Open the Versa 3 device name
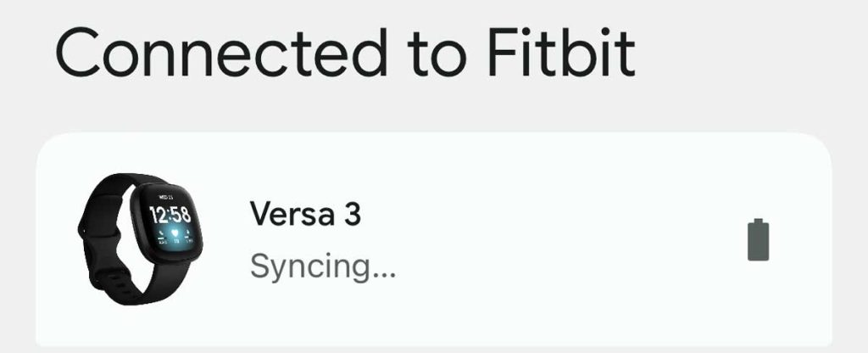Screen dimensions: 868x353 (305, 215)
